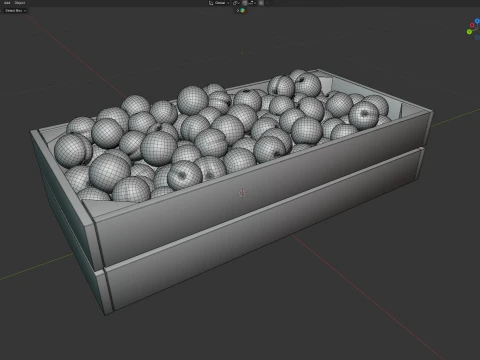Toggle the snap magnet icon
Screen dimensions: 480x360
coord(245,3)
